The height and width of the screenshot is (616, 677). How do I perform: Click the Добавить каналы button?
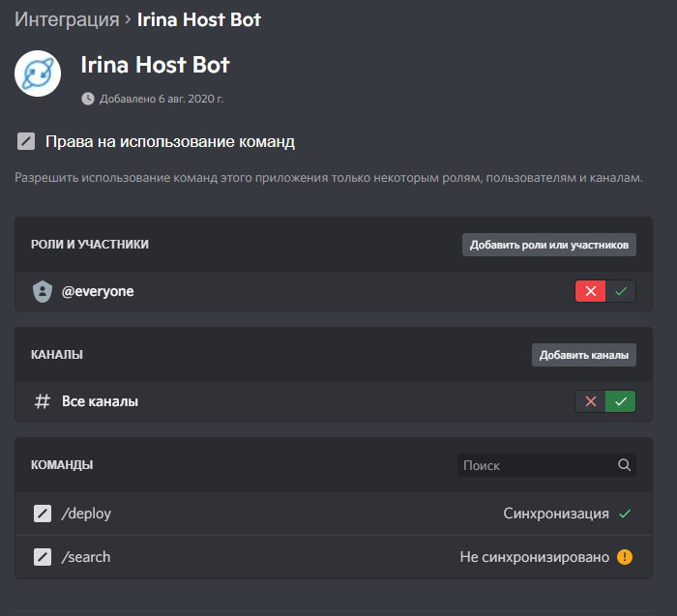click(584, 355)
